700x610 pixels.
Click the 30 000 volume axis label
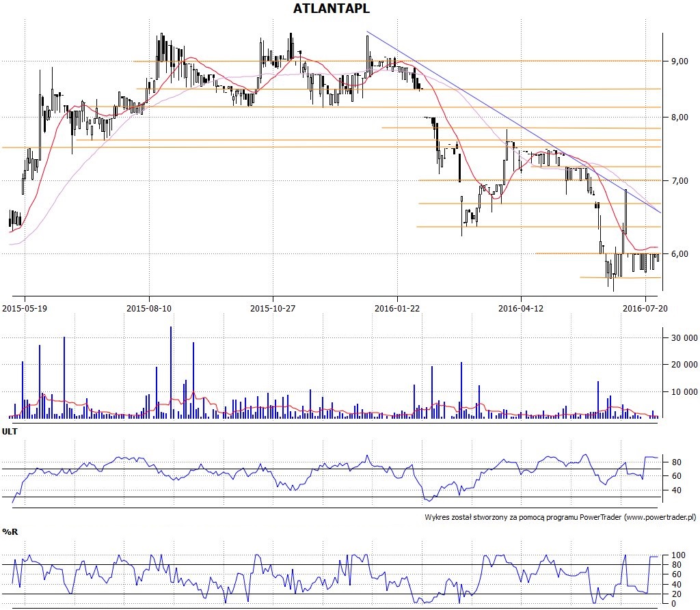coord(684,338)
